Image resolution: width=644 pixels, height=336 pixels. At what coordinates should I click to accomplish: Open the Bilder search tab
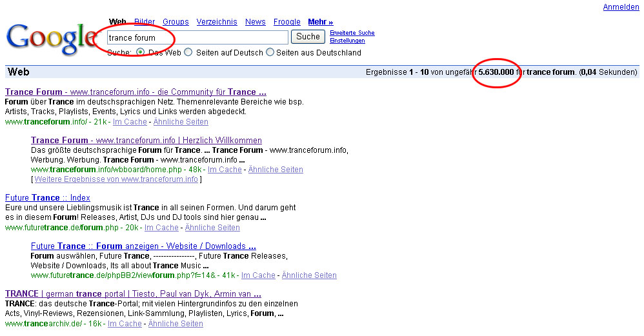click(145, 22)
